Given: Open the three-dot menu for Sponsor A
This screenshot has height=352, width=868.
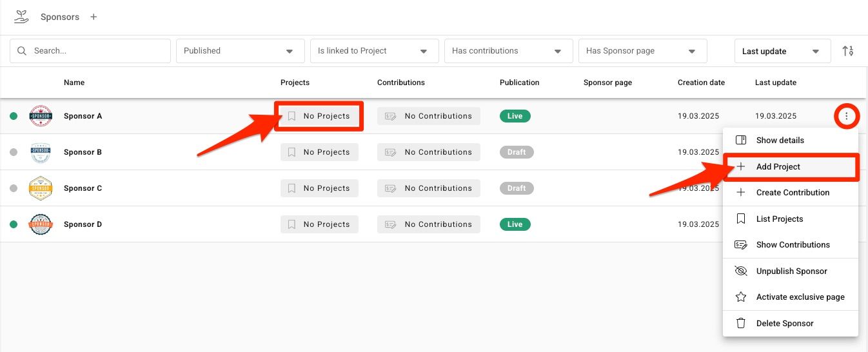Looking at the screenshot, I should pos(847,116).
